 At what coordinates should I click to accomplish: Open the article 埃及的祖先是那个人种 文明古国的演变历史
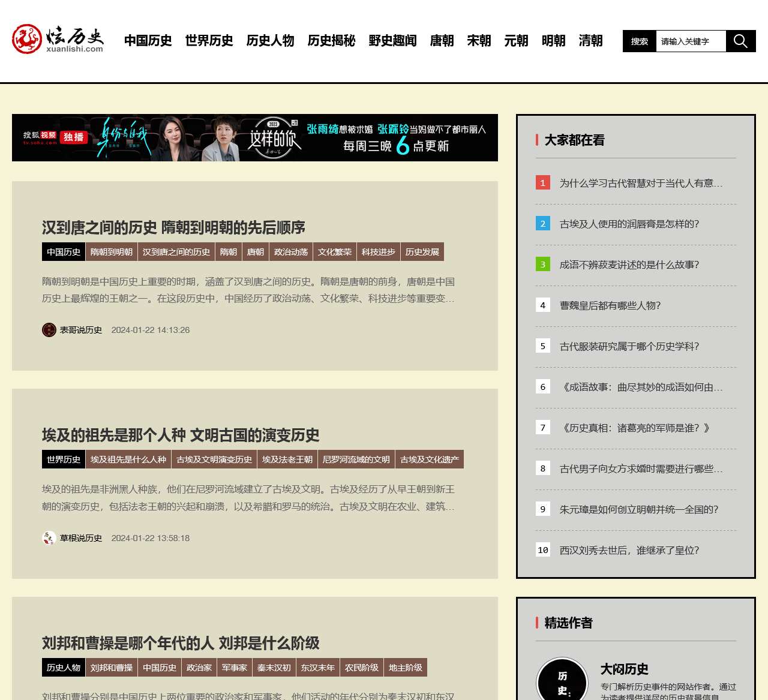[x=180, y=435]
